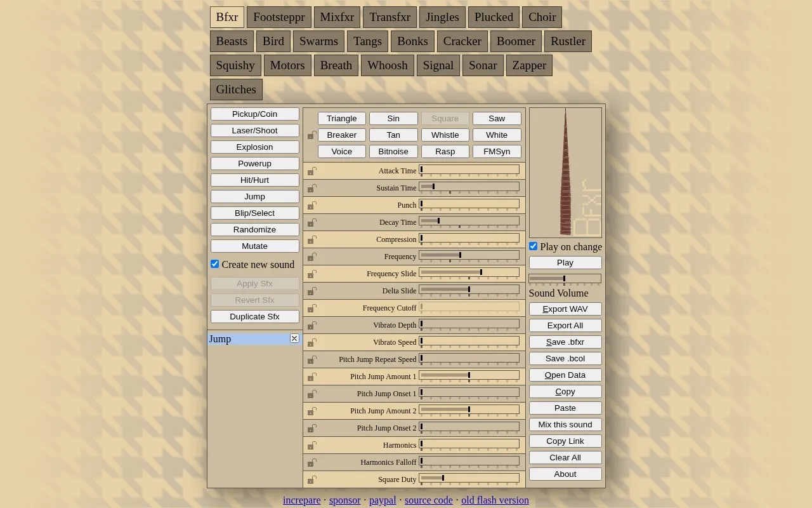The width and height of the screenshot is (812, 508).
Task: Switch to the Whoosh tab
Action: [x=388, y=65]
